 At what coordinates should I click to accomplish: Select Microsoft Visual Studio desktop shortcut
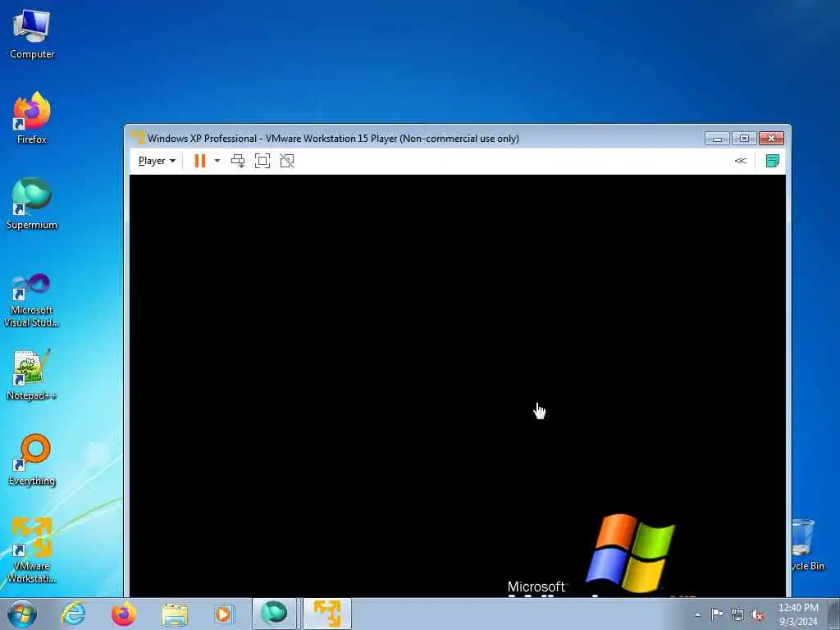pyautogui.click(x=32, y=300)
